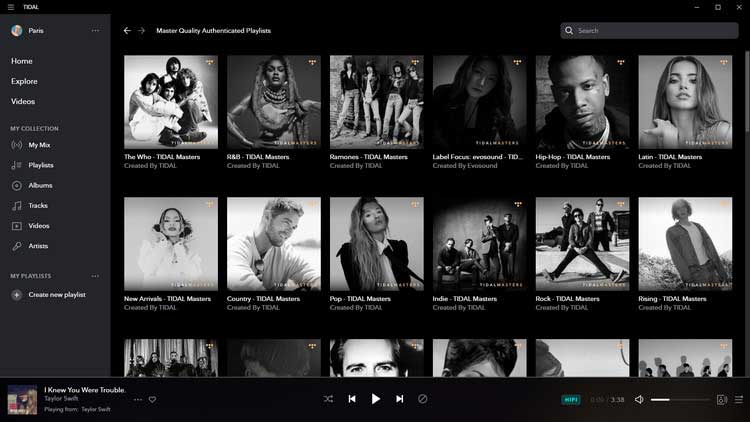Click the Rock - TIDAL Masters title

tap(567, 299)
